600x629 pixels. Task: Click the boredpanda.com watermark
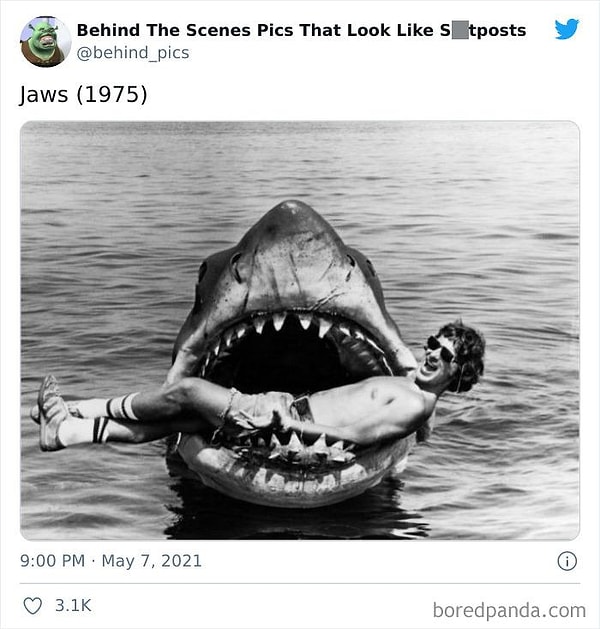[x=509, y=609]
